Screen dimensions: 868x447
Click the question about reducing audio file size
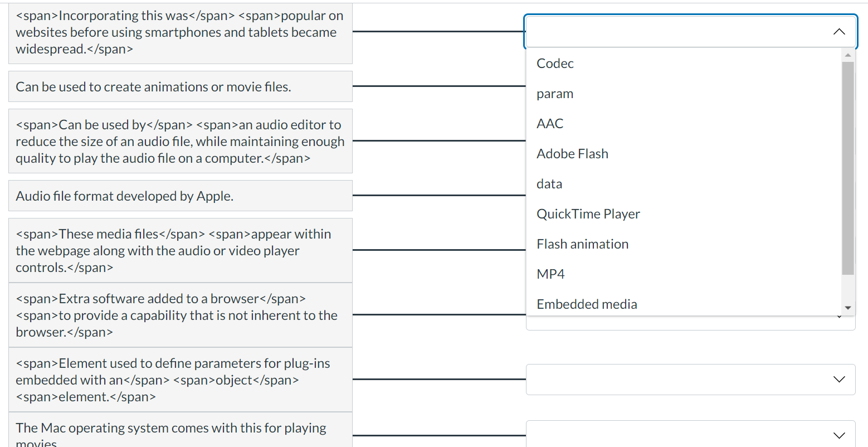[x=179, y=140]
